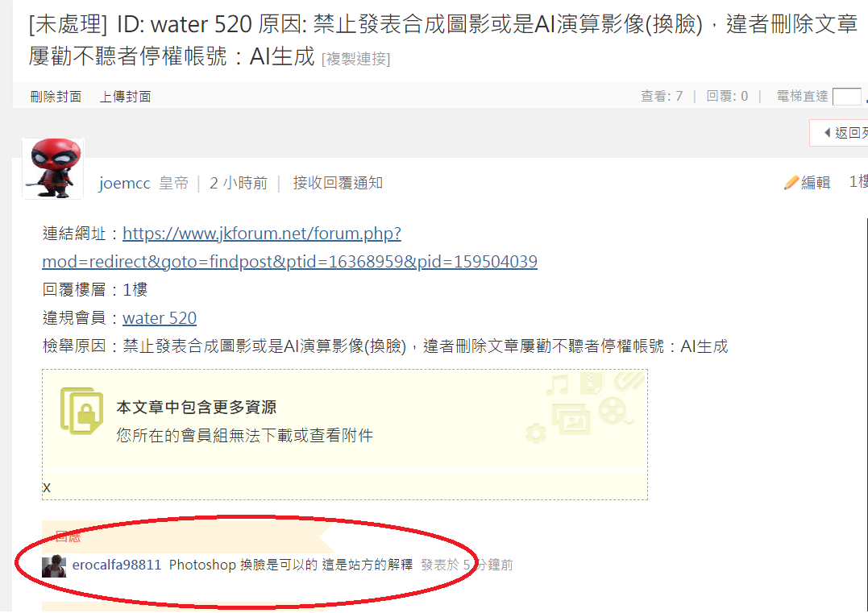
Task: Click the 電梯直達 floor input box
Action: click(846, 97)
